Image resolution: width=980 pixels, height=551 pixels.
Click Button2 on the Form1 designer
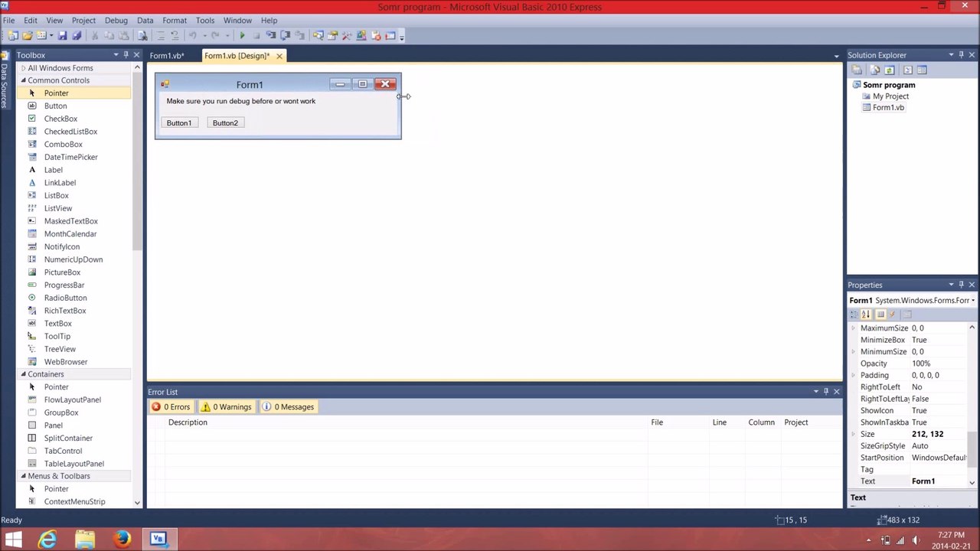225,122
